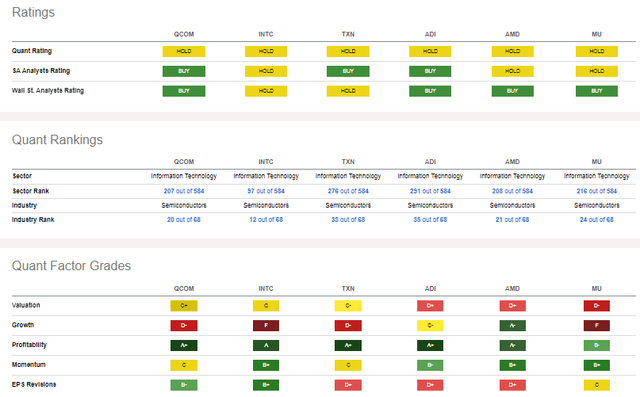Click TXN's EPS Revisions grade badge

click(x=348, y=385)
